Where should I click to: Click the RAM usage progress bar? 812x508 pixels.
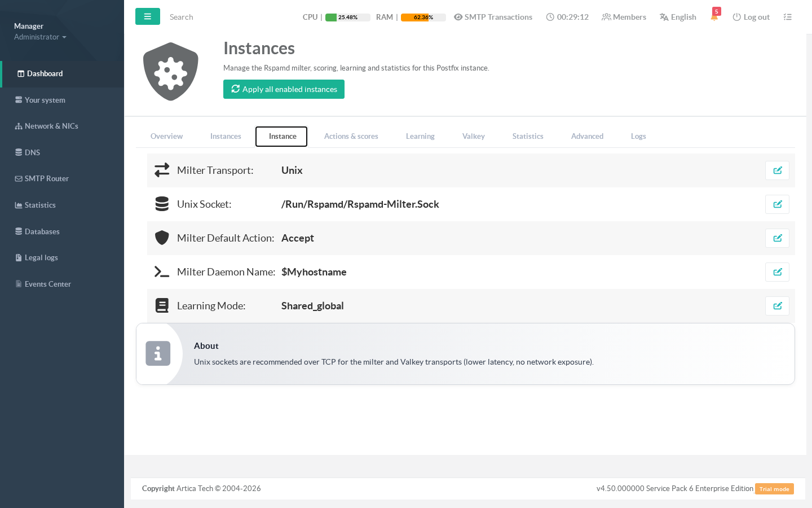click(x=423, y=17)
